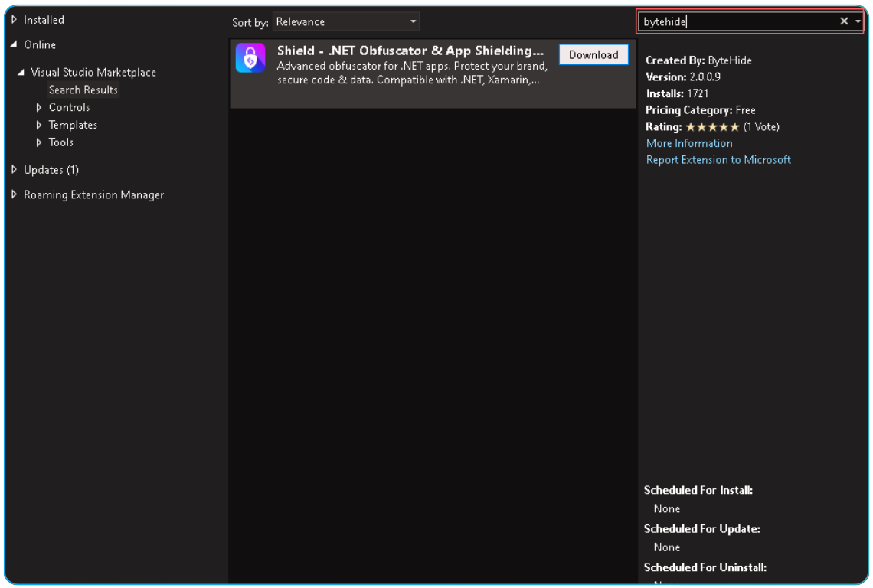The width and height of the screenshot is (873, 588).
Task: Collapse the Online section
Action: 13,44
